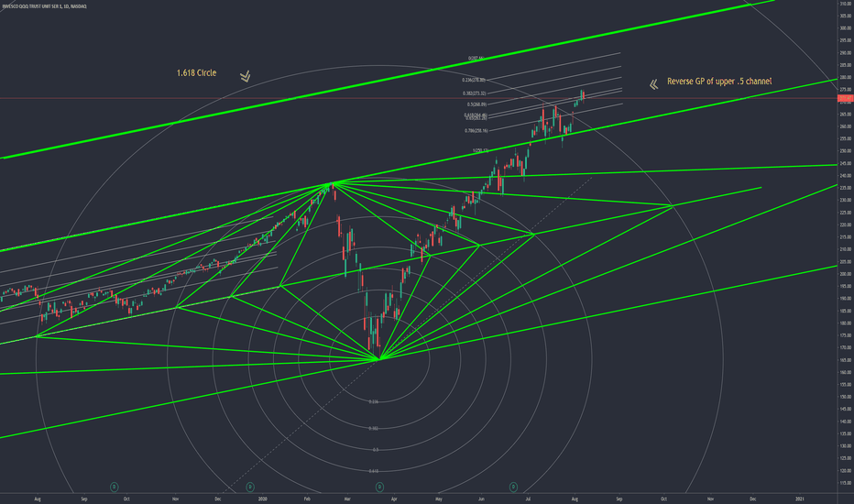Screen dimensions: 854x504
Task: Click the 2021 label on time axis
Action: click(x=800, y=499)
